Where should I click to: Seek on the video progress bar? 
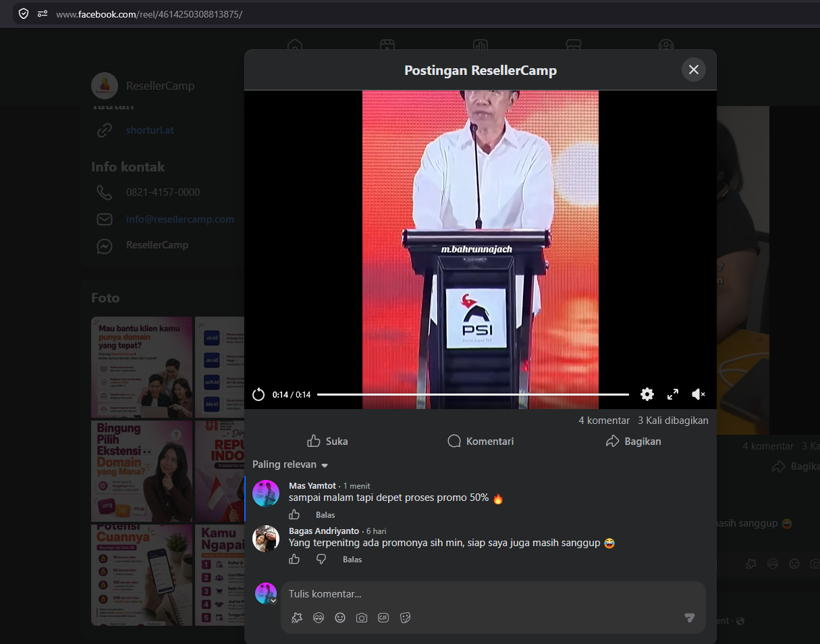tap(473, 394)
